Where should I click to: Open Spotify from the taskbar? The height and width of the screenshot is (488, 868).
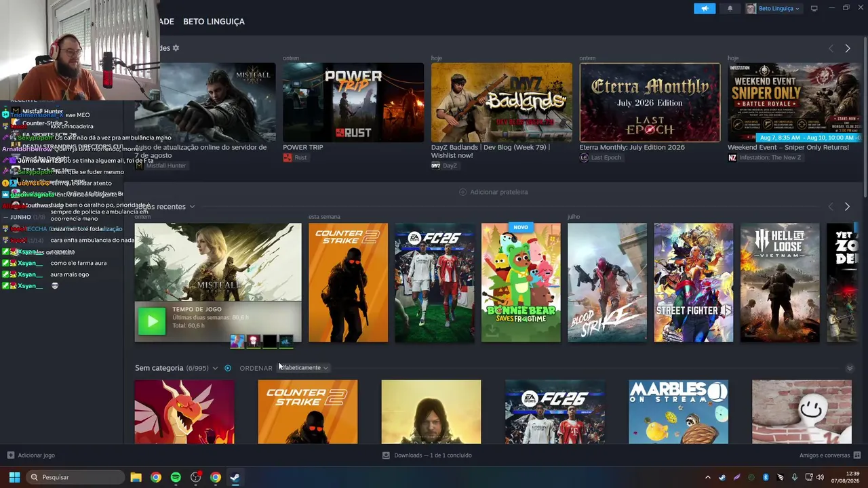point(176,477)
